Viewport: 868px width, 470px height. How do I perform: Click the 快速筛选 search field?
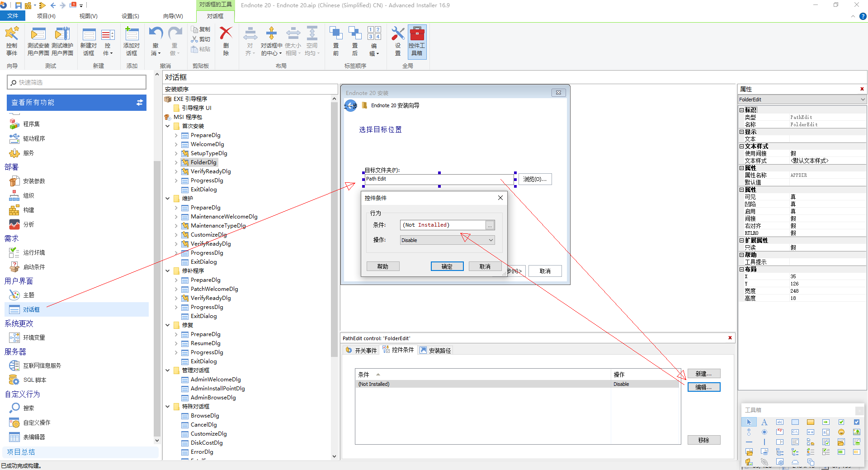tap(77, 82)
